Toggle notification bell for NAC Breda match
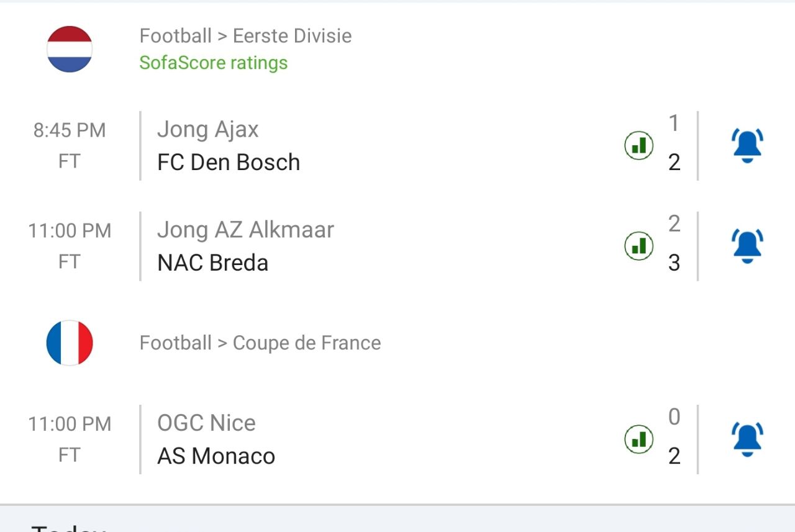The width and height of the screenshot is (795, 532). 747,246
